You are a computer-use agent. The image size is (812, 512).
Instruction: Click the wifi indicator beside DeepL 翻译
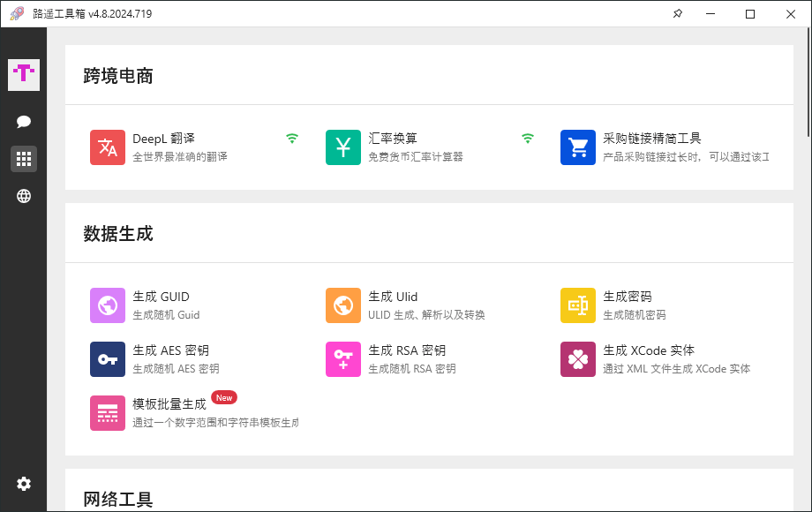[x=292, y=139]
